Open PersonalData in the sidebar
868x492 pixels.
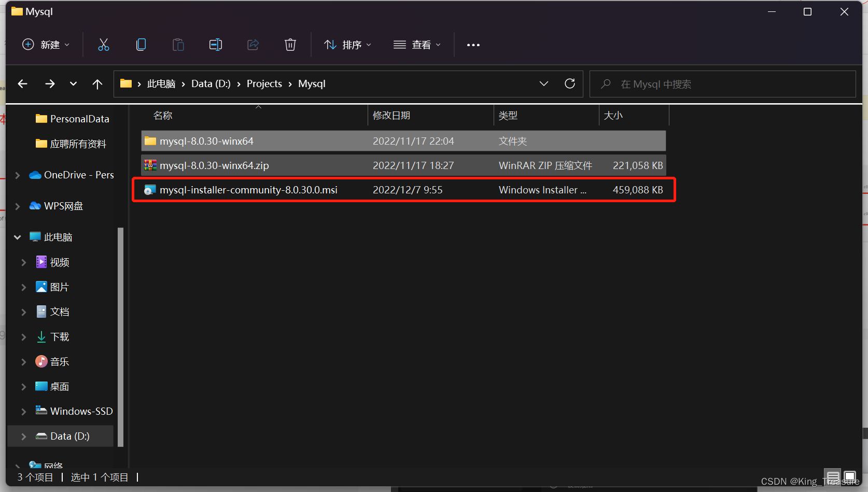(x=72, y=119)
